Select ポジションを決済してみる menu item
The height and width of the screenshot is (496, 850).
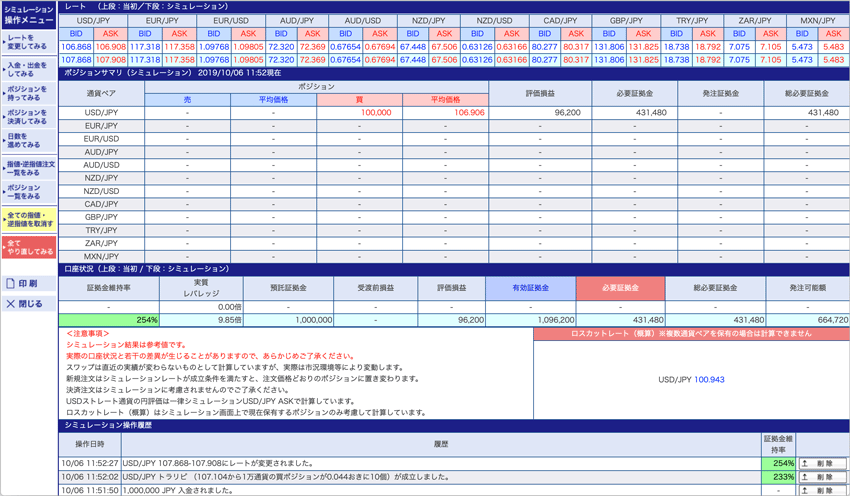tap(29, 118)
